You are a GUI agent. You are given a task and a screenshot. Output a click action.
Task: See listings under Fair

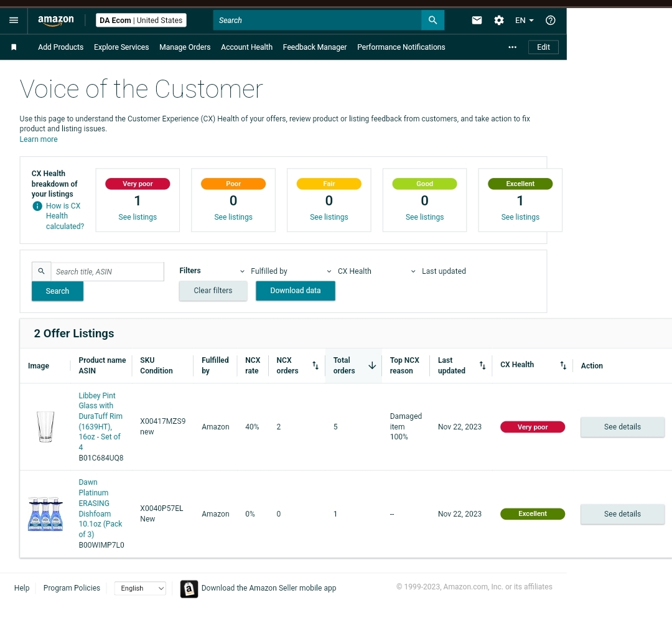tap(329, 217)
